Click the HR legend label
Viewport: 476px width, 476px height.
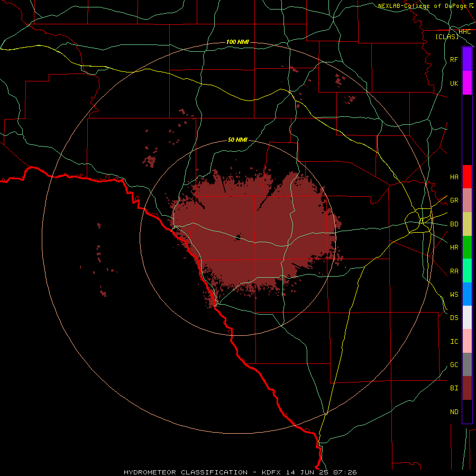pyautogui.click(x=454, y=248)
